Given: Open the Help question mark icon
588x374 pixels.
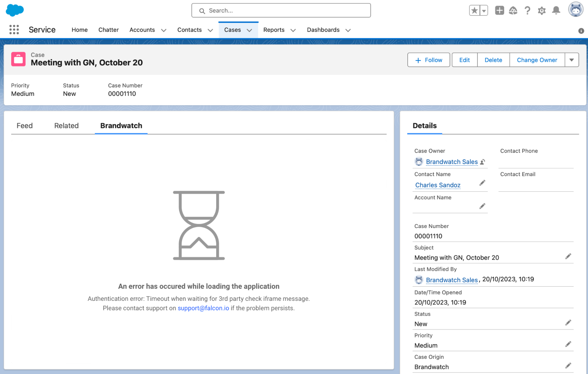Looking at the screenshot, I should 527,11.
